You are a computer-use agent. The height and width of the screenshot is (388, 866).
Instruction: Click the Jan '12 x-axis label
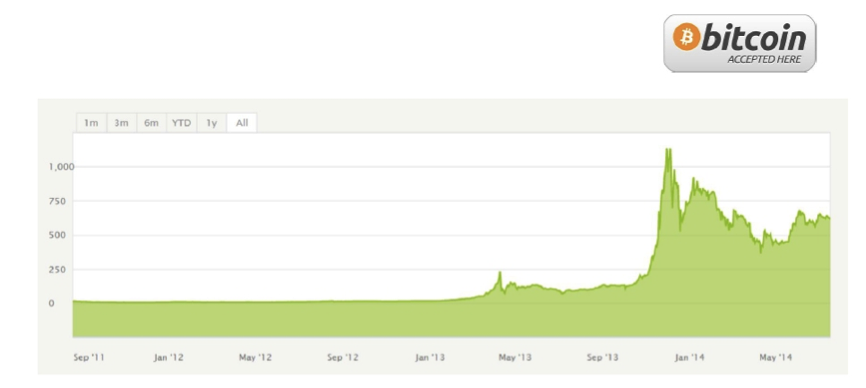[168, 358]
